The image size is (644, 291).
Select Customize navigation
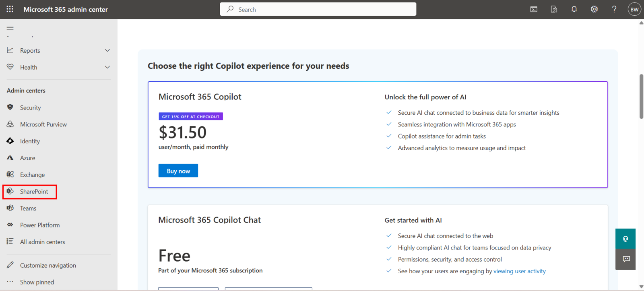click(48, 265)
